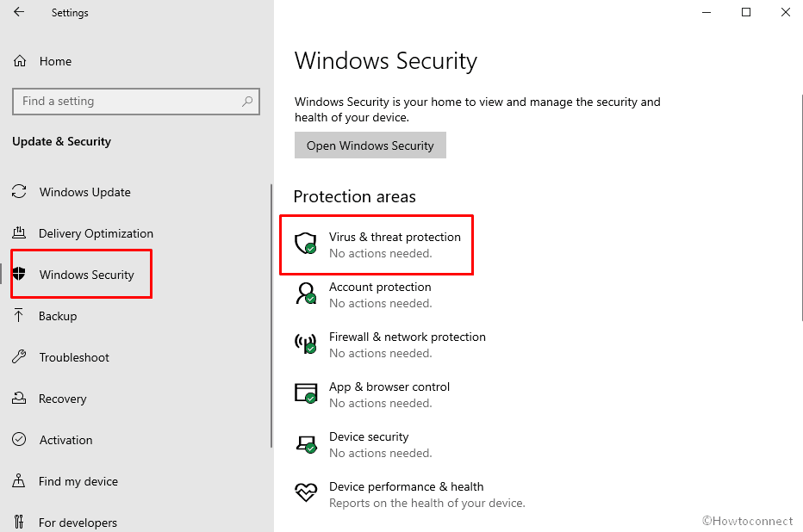Select Windows Security in the sidebar
803x532 pixels.
pos(86,275)
